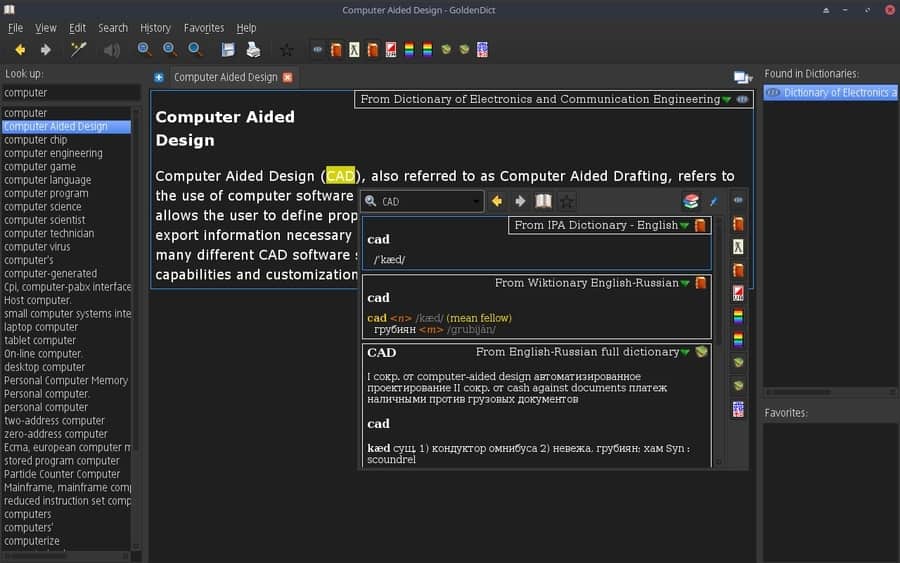Go back using the popup's yellow arrow
Viewport: 900px width, 563px height.
(497, 201)
